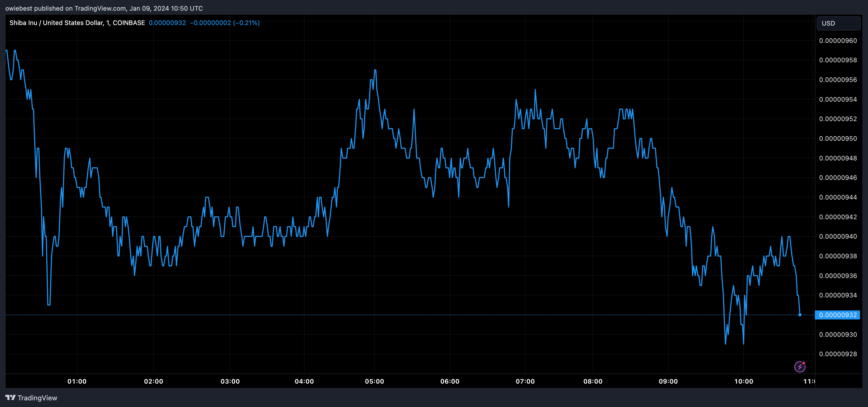This screenshot has width=868, height=407.
Task: Select the 10:00 time axis label
Action: point(743,381)
